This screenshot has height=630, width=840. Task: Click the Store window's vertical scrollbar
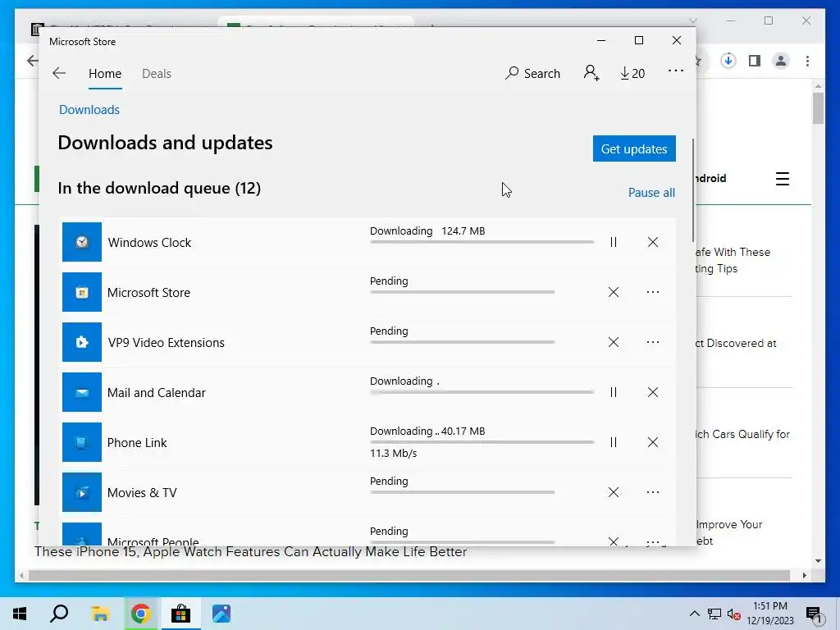(x=693, y=190)
